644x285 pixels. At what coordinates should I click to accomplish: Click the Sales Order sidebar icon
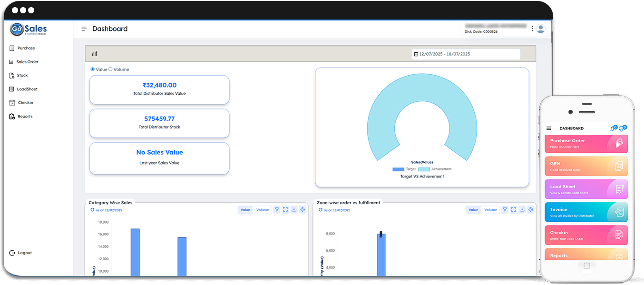pyautogui.click(x=11, y=62)
